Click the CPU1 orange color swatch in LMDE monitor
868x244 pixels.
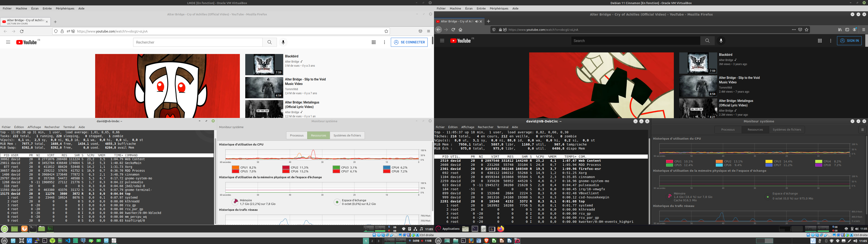click(x=235, y=167)
